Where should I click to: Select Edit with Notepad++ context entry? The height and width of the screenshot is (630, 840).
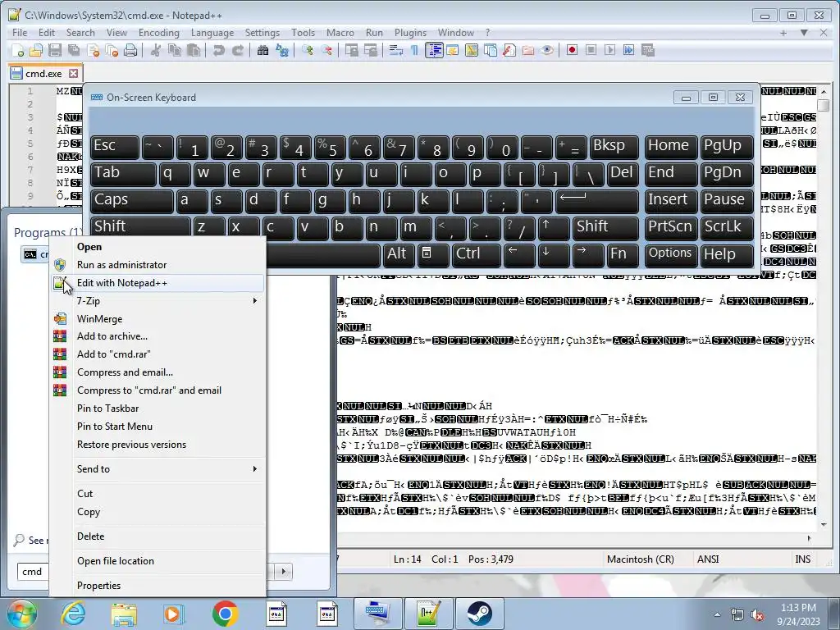coord(158,283)
